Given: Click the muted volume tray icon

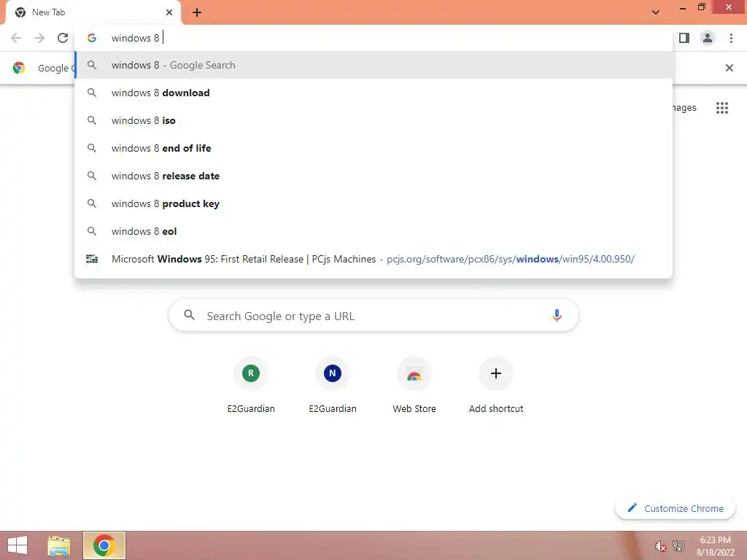Looking at the screenshot, I should (x=659, y=545).
